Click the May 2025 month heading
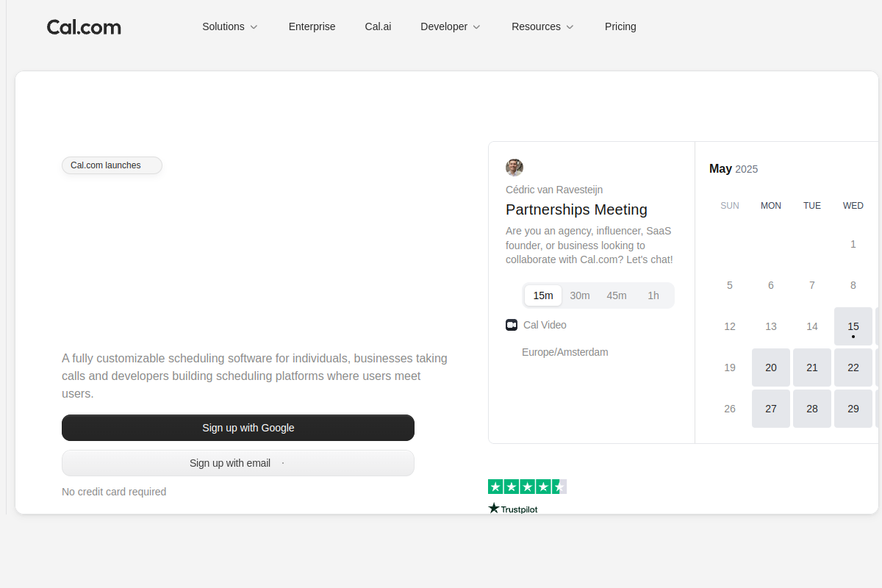The width and height of the screenshot is (882, 588). point(734,169)
